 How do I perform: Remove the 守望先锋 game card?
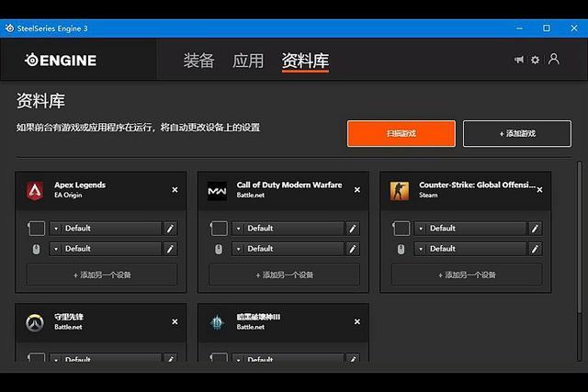coord(175,322)
